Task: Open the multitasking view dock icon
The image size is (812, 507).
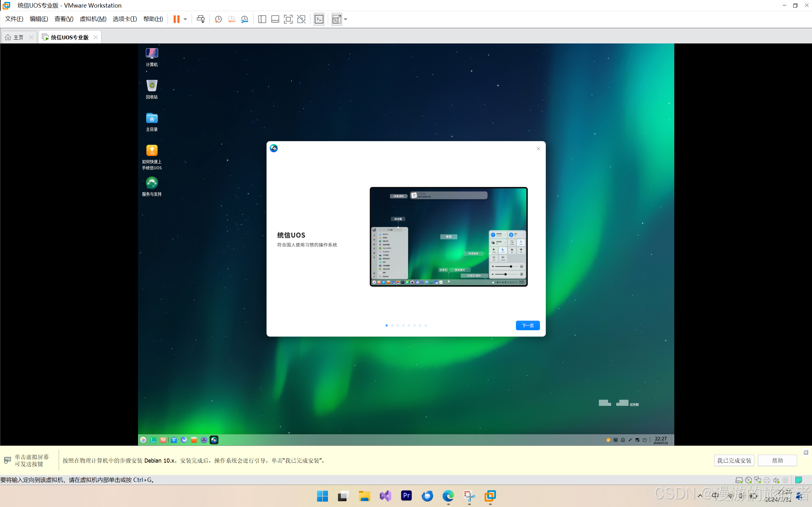Action: coord(163,440)
